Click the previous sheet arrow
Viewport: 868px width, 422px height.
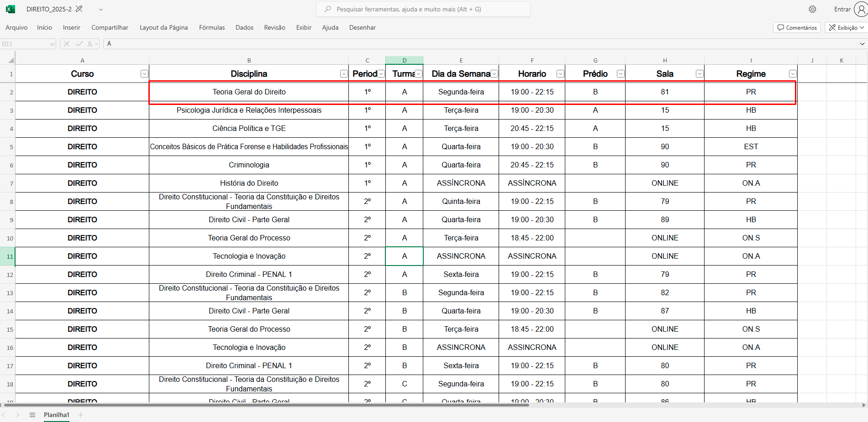point(4,415)
